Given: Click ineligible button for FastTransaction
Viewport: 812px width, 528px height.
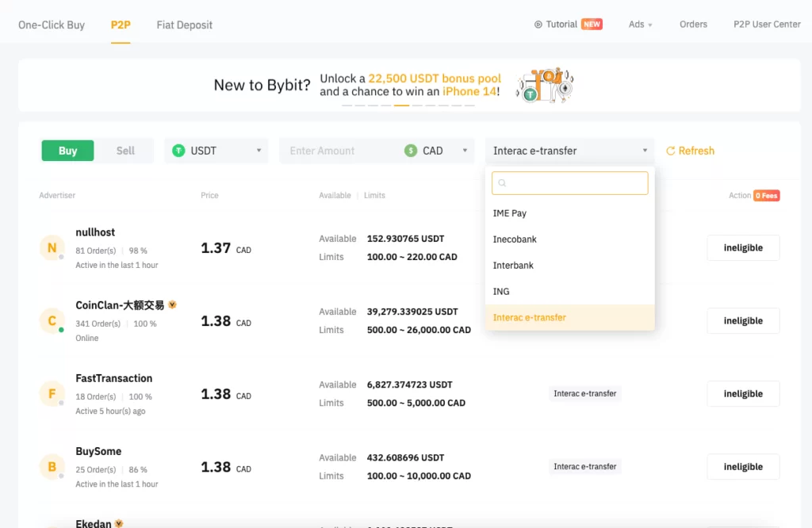Looking at the screenshot, I should tap(743, 394).
